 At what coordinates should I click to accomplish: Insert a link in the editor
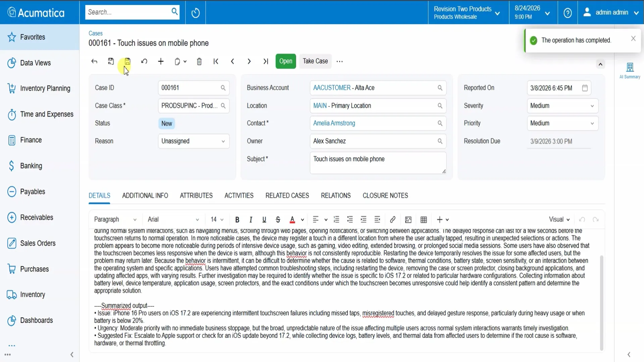393,220
